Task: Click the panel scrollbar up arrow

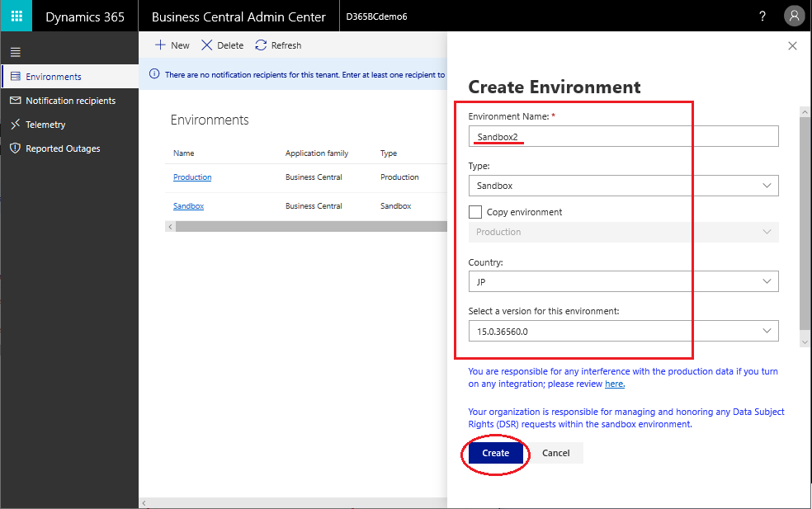Action: point(805,112)
